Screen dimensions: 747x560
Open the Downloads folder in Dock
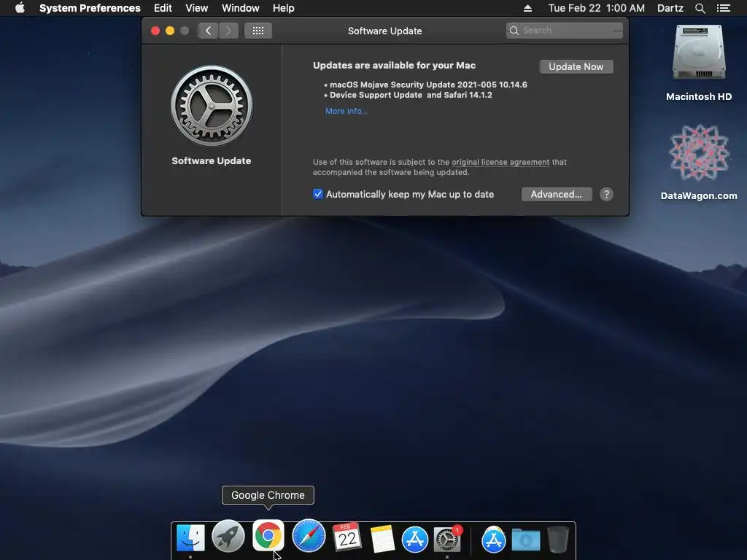pyautogui.click(x=526, y=540)
